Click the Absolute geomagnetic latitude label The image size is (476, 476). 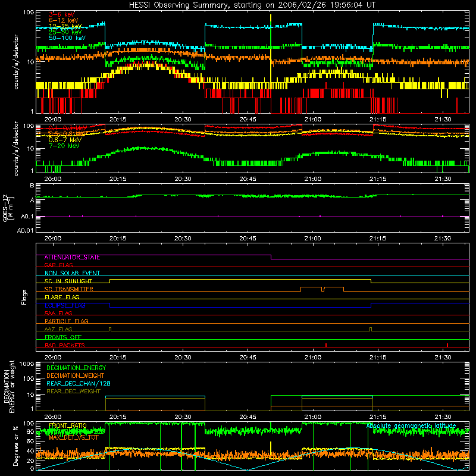[411, 426]
